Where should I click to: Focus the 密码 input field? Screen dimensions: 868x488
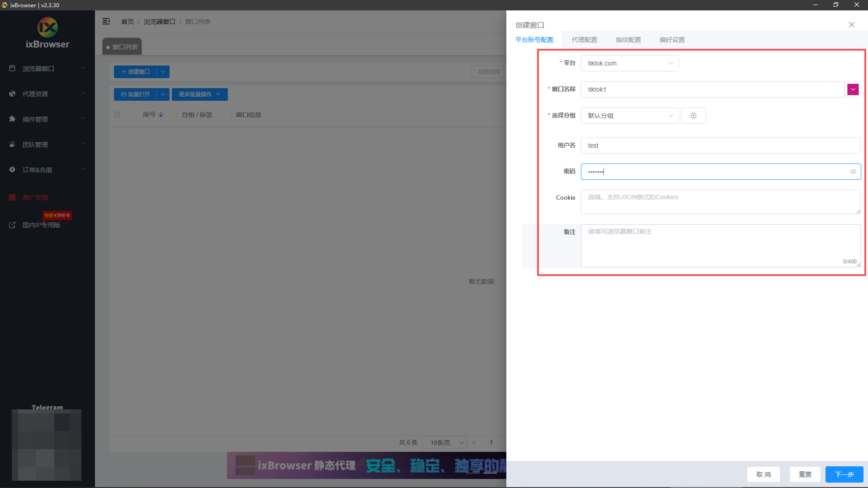tap(721, 172)
